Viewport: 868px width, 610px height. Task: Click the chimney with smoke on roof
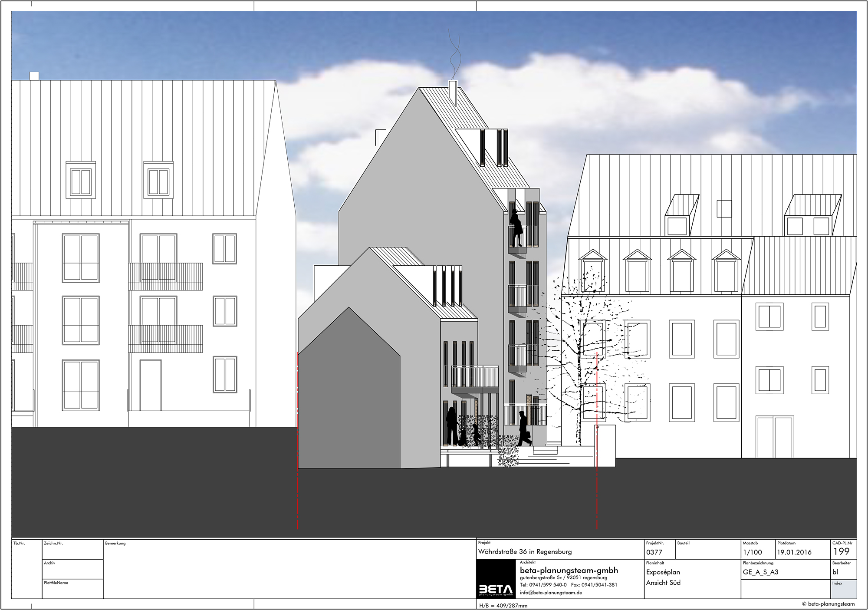point(453,92)
